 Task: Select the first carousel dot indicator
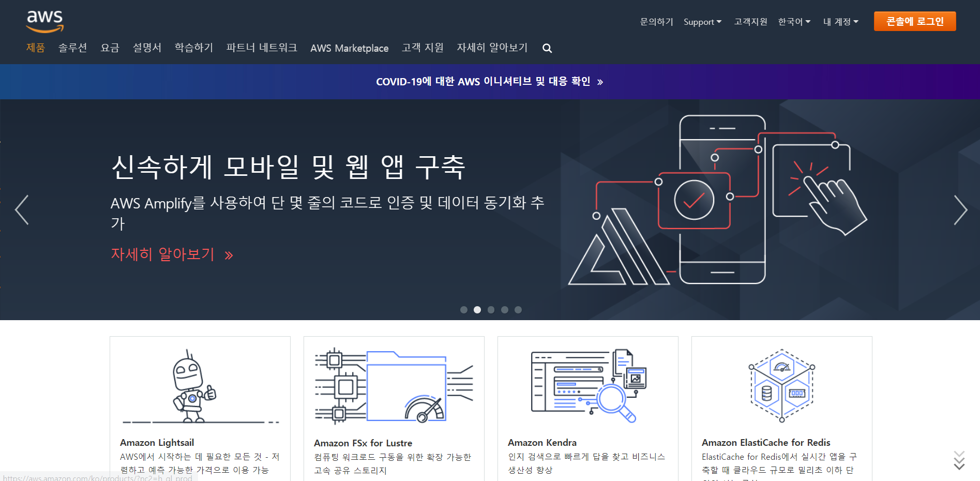point(464,310)
